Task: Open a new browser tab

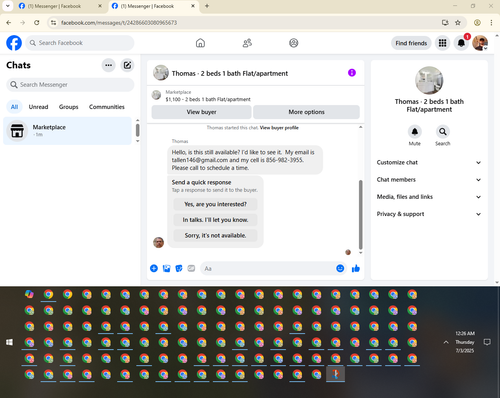Action: pos(207,6)
